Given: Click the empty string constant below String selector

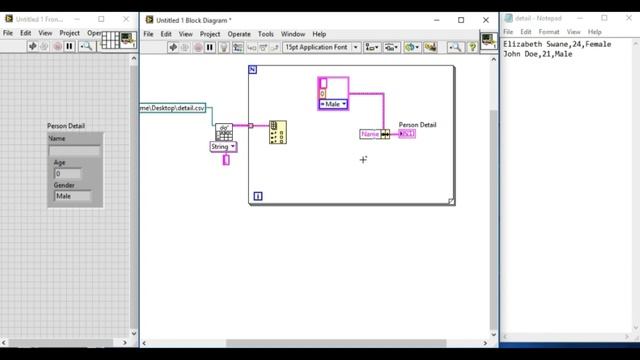Looking at the screenshot, I should [x=226, y=160].
